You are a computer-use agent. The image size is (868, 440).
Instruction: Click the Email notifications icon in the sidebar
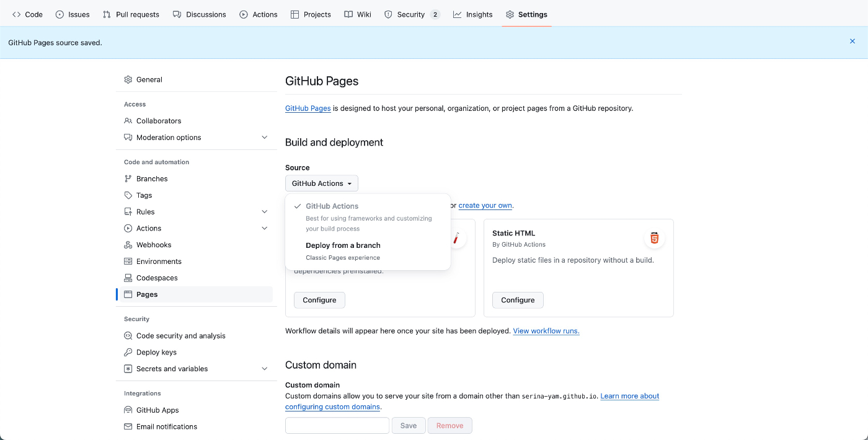[x=128, y=426]
